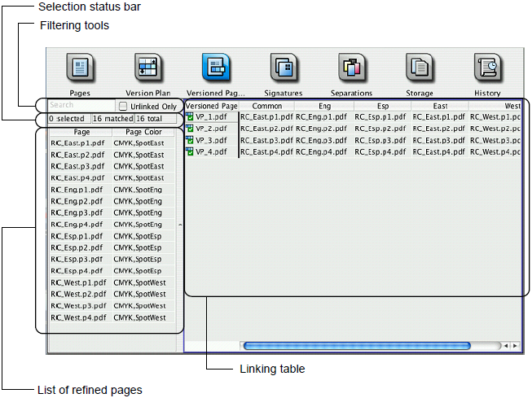Click the Esp column header
532x398 pixels.
coord(382,106)
